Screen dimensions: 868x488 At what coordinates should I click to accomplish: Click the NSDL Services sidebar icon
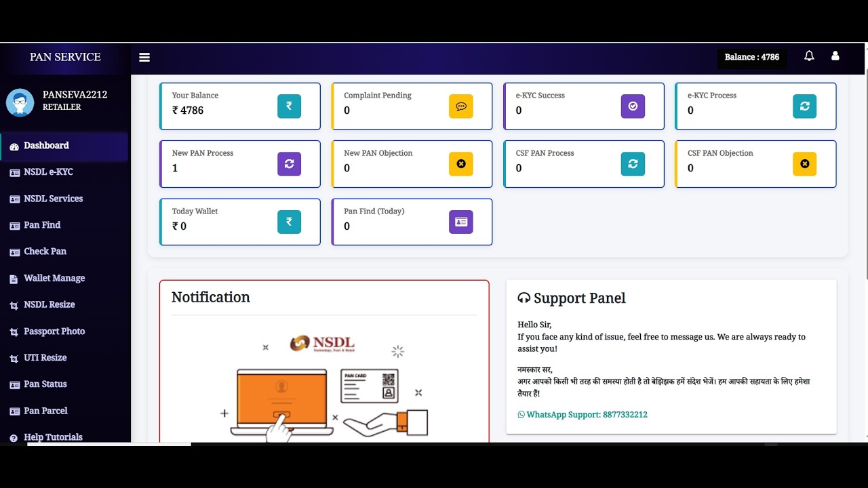14,199
